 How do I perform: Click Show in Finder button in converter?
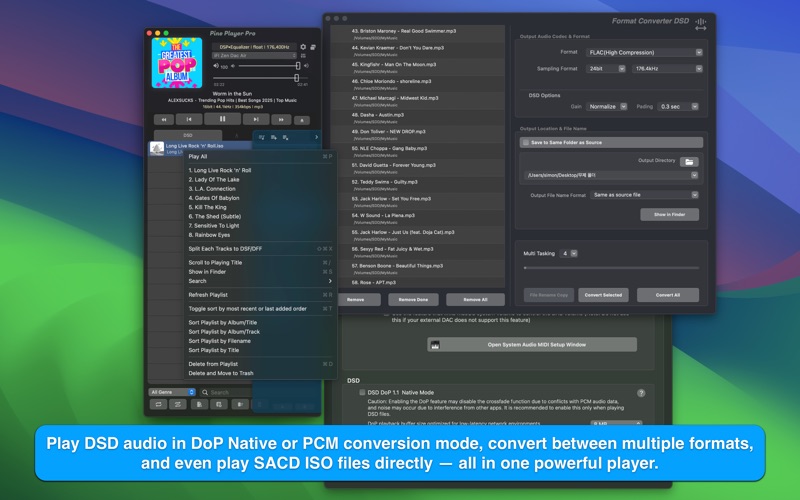coord(669,215)
